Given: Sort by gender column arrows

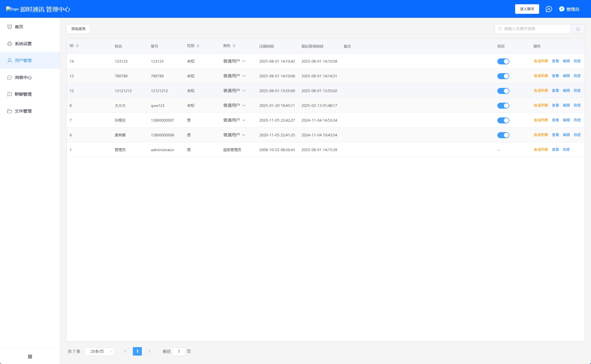Looking at the screenshot, I should (x=198, y=46).
